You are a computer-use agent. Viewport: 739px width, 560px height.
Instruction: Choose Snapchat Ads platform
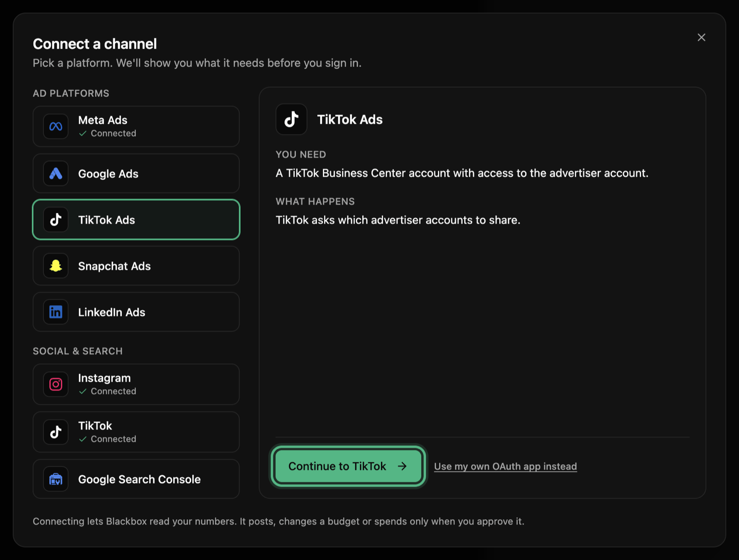pyautogui.click(x=136, y=266)
